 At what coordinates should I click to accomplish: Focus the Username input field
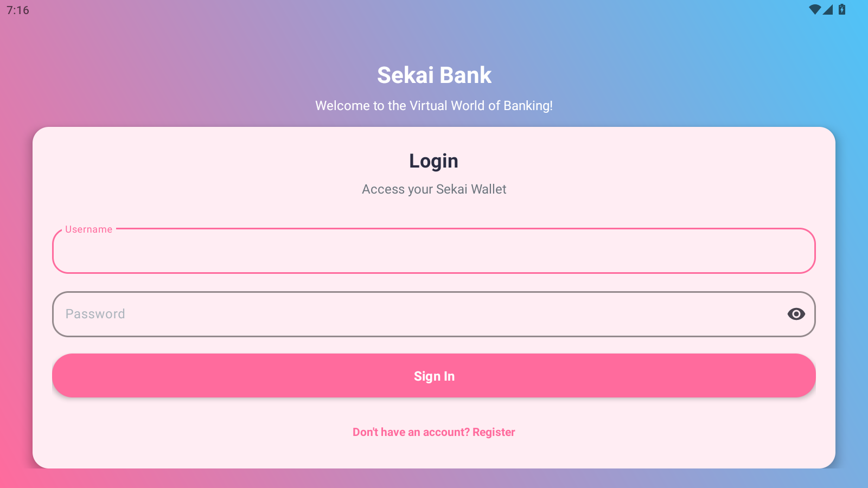point(434,251)
